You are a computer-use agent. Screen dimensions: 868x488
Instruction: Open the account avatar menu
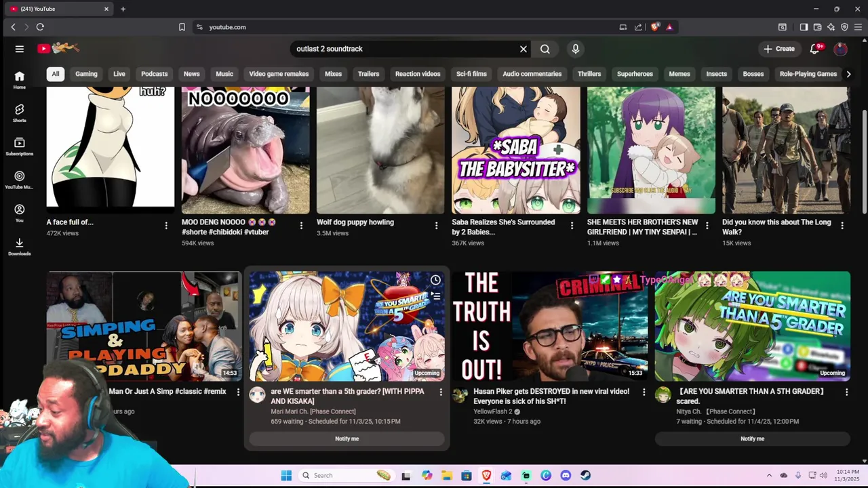(840, 49)
